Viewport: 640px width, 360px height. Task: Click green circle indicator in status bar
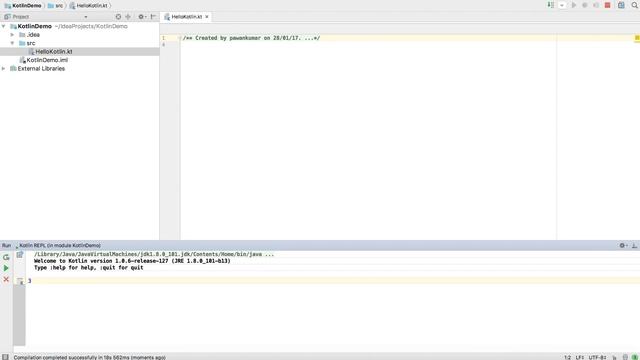(x=634, y=357)
